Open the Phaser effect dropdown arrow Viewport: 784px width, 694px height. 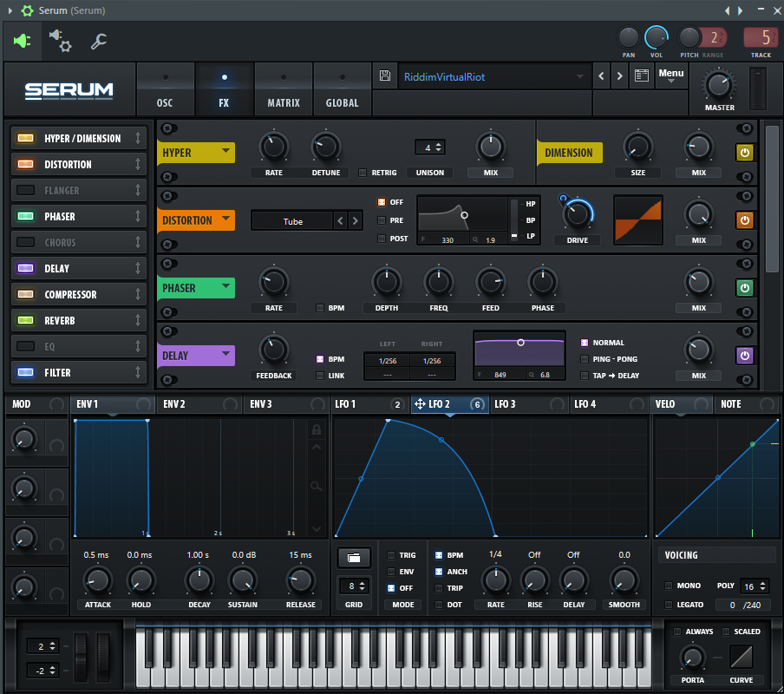pyautogui.click(x=226, y=285)
